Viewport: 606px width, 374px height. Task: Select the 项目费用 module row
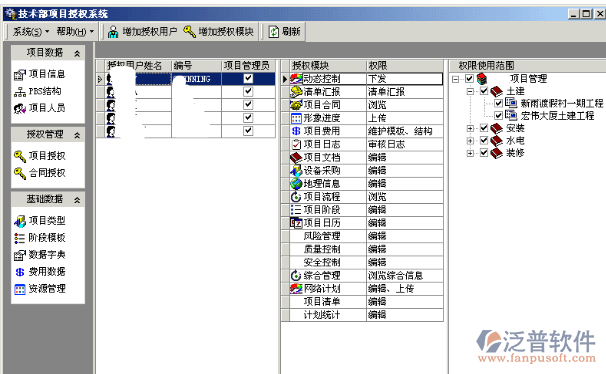[x=363, y=131]
